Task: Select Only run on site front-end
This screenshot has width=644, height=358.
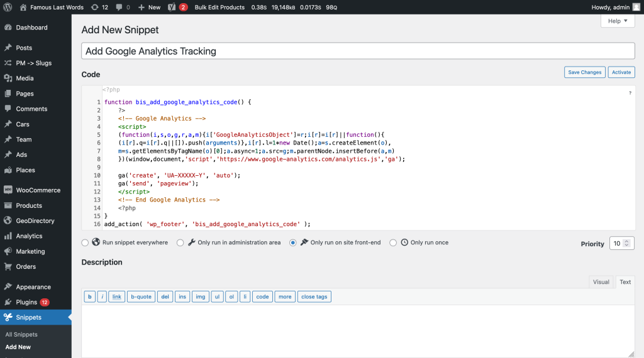Action: coord(293,243)
